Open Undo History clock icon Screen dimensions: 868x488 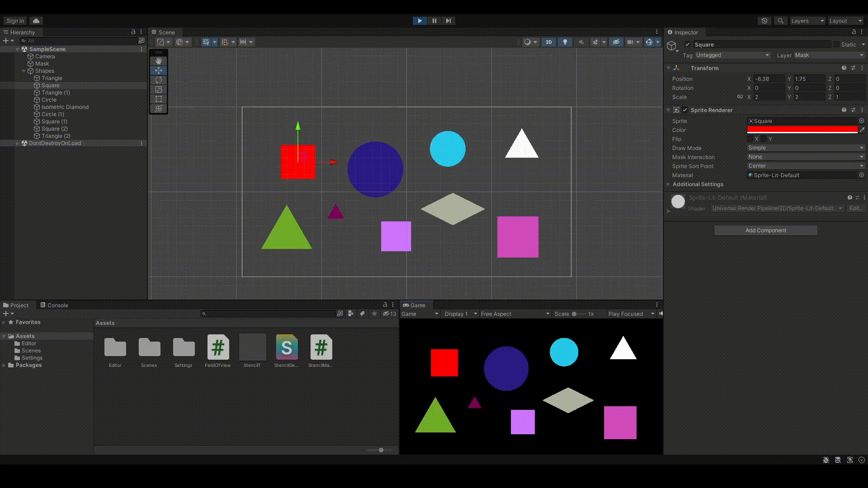tap(764, 21)
